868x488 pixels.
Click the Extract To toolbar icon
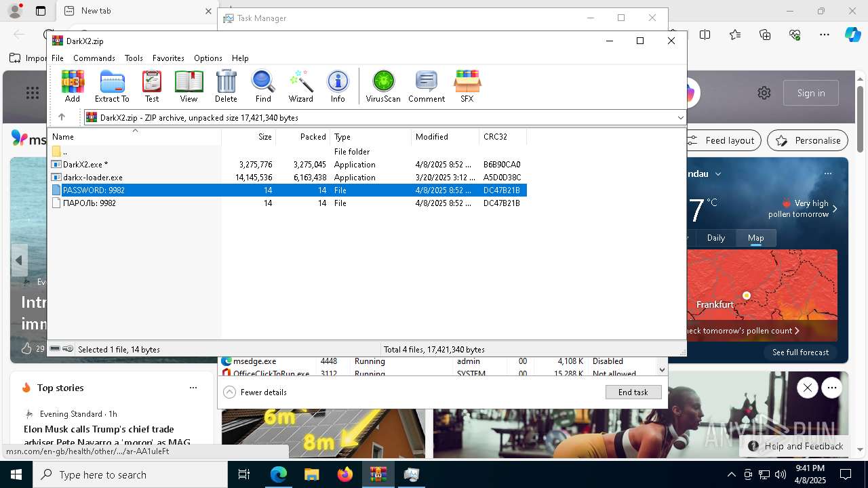(112, 86)
